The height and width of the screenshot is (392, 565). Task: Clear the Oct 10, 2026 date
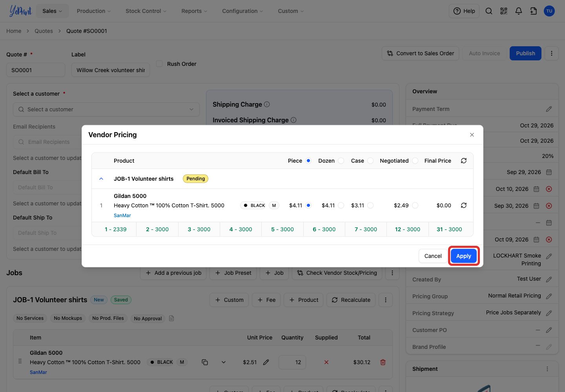[x=549, y=189]
